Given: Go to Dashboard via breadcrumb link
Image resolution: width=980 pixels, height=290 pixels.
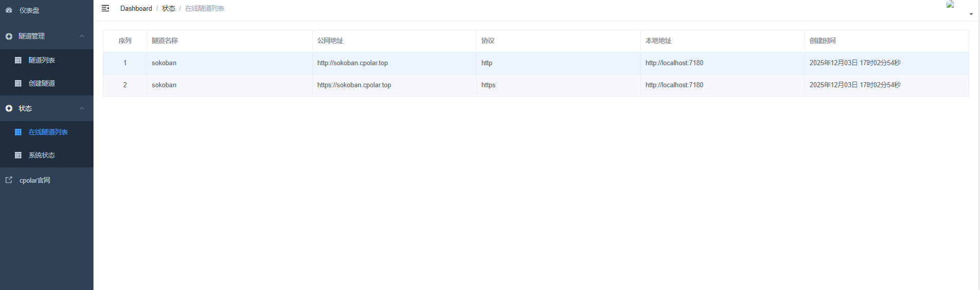Looking at the screenshot, I should tap(136, 9).
